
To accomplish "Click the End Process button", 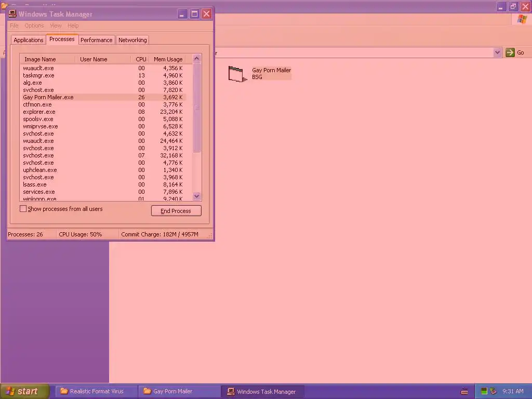I will (176, 211).
